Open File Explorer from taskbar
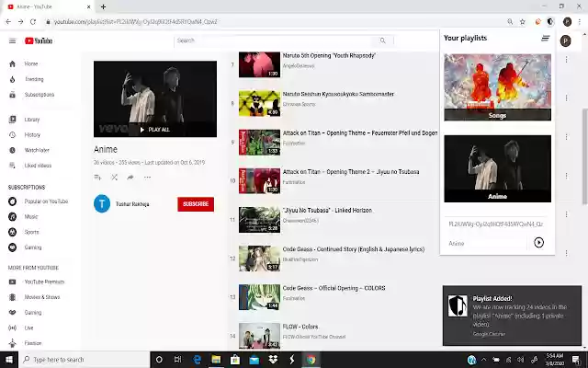The width and height of the screenshot is (588, 368). click(216, 360)
